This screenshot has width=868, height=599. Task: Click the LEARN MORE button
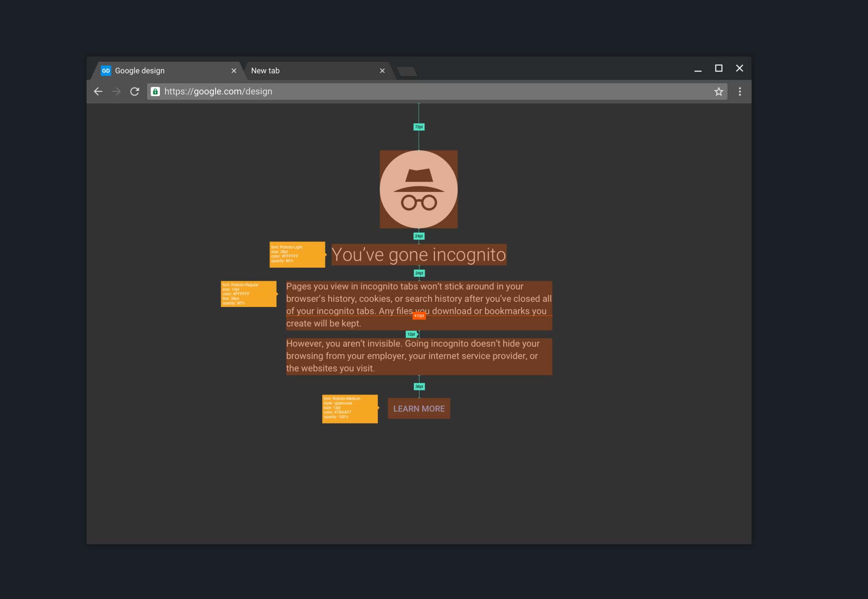(x=419, y=409)
